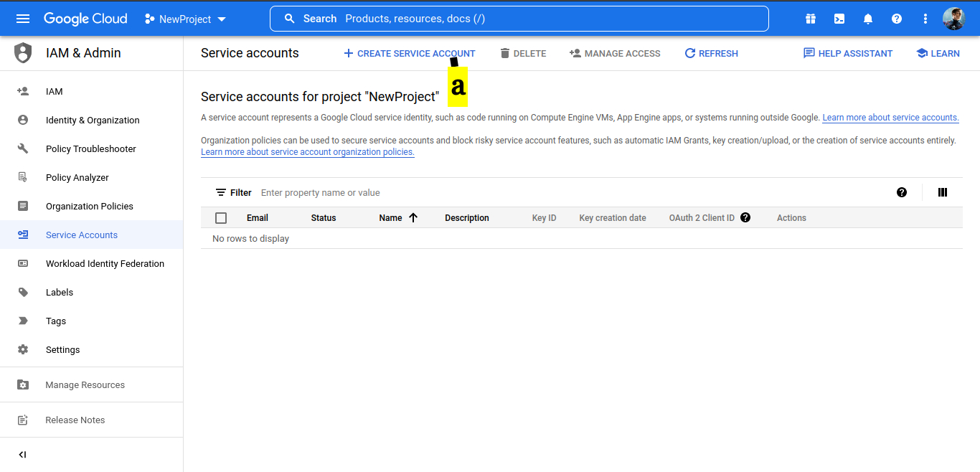Open Learn more about service accounts link
This screenshot has height=472, width=980.
[x=890, y=118]
